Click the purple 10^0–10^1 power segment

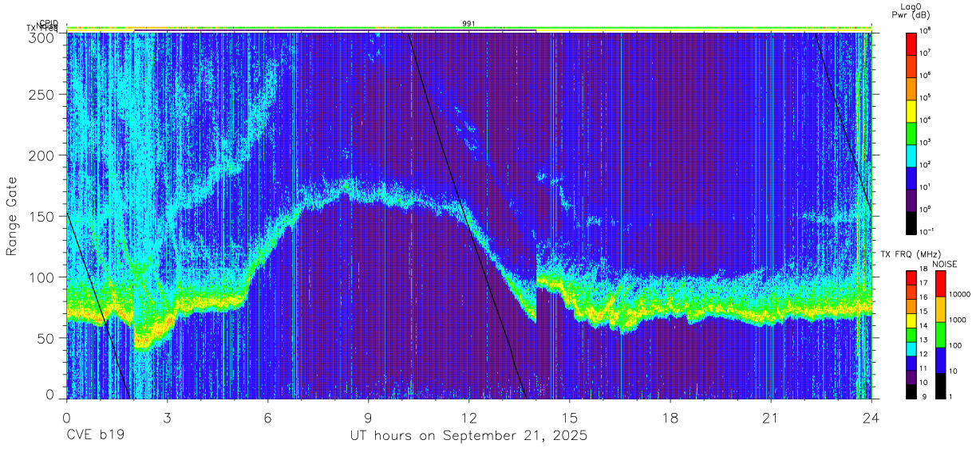click(911, 199)
